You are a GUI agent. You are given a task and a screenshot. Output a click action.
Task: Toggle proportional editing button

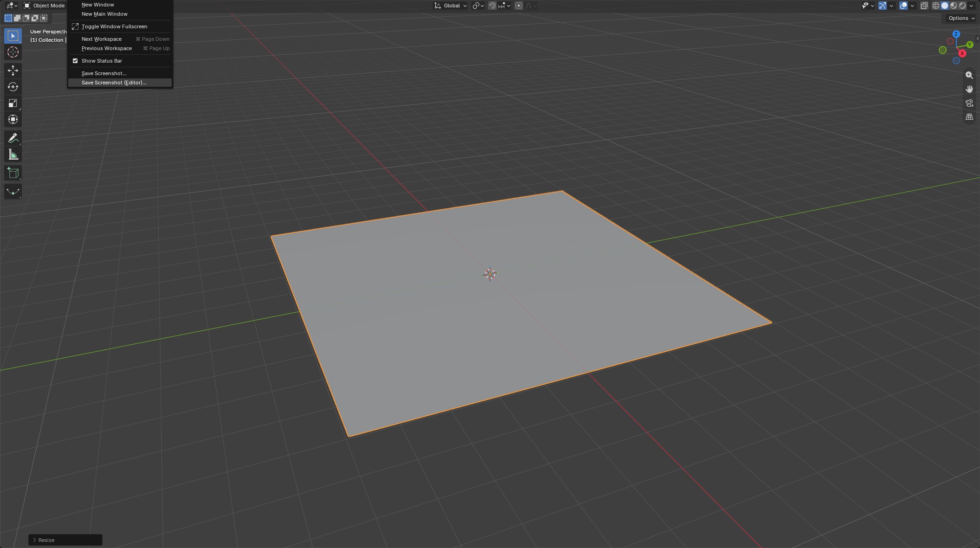click(519, 6)
